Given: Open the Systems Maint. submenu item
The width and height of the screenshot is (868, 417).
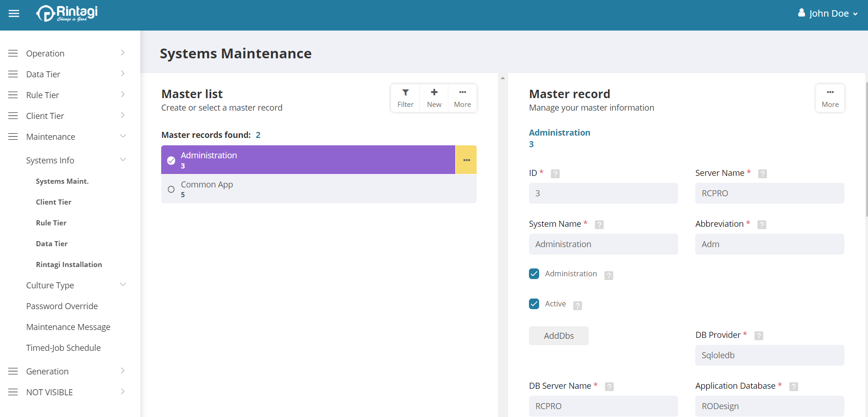Looking at the screenshot, I should 62,181.
